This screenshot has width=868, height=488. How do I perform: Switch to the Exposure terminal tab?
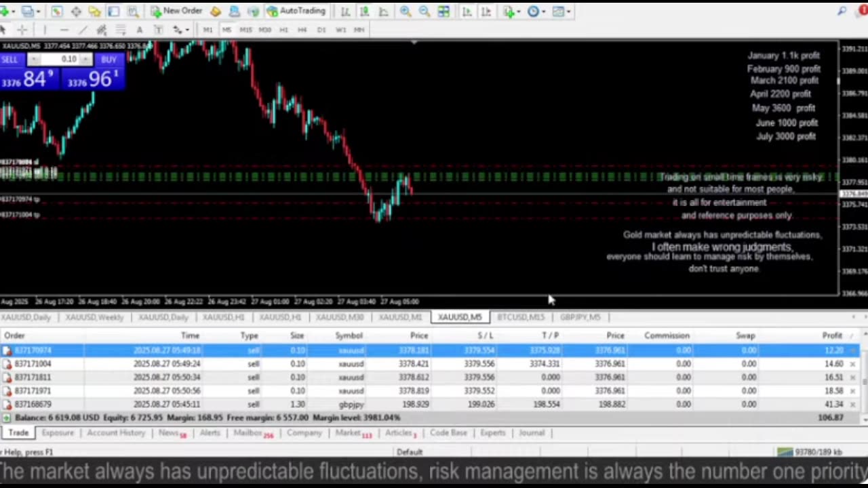pyautogui.click(x=58, y=433)
